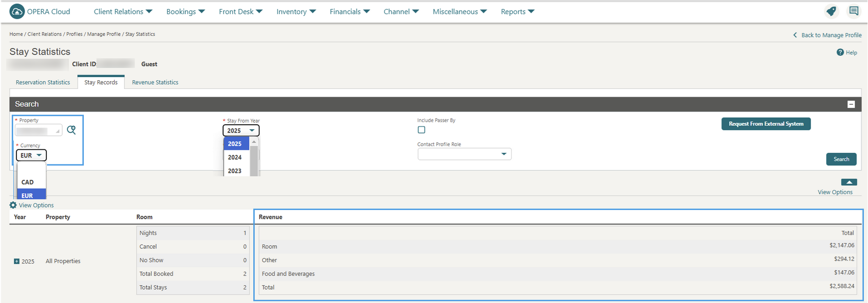Image resolution: width=868 pixels, height=303 pixels.
Task: Open the Inventory menu
Action: 296,11
